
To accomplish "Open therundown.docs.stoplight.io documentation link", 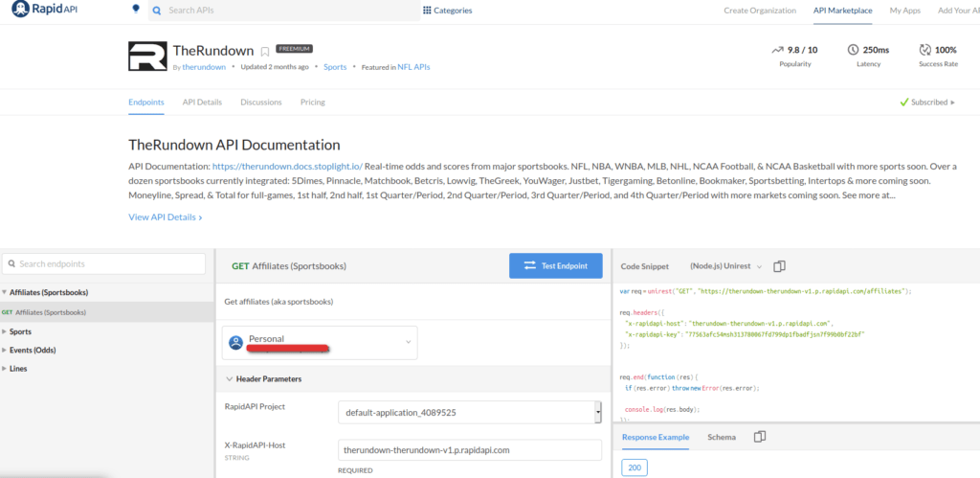I will pos(287,167).
